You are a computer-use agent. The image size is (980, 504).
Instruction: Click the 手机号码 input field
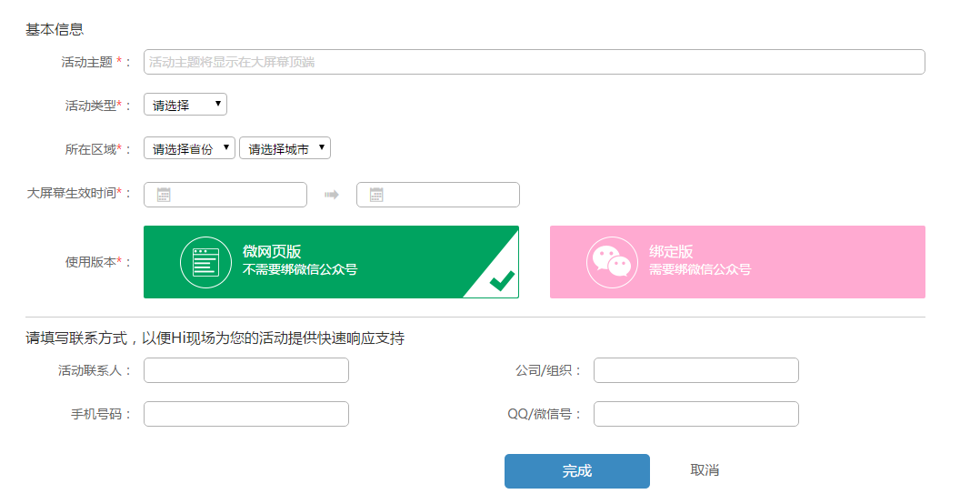(246, 414)
